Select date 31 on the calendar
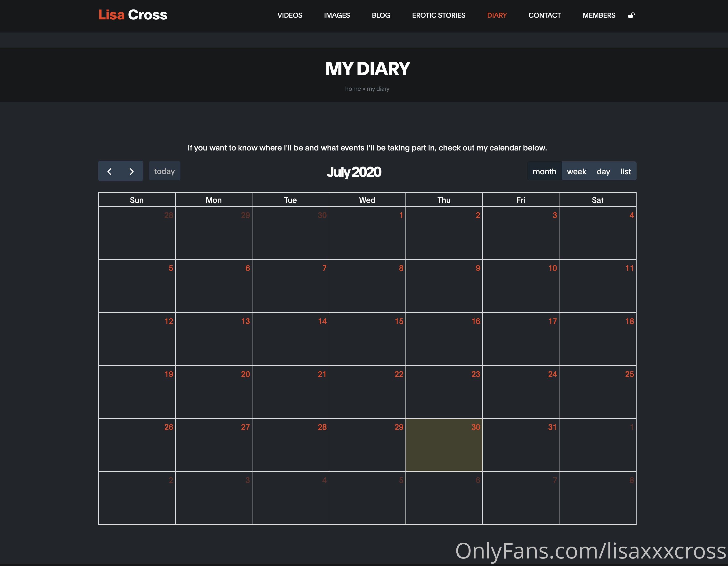 552,427
